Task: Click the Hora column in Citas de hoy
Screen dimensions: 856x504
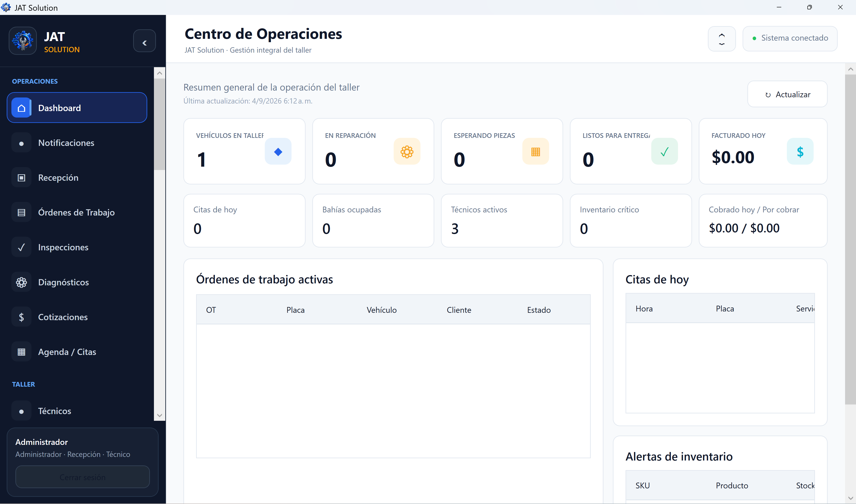Action: [644, 309]
